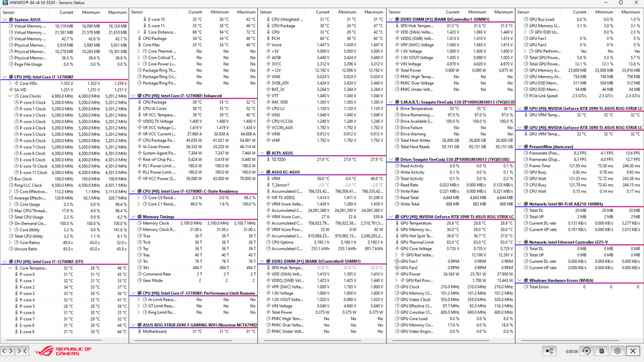Screen dimensions: 644x362
Task: Click the TZ.TZ00 thermometer icon
Action: click(268, 160)
